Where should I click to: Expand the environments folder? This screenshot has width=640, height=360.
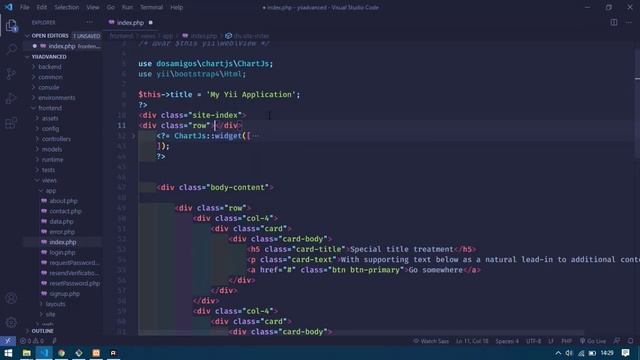[56, 98]
